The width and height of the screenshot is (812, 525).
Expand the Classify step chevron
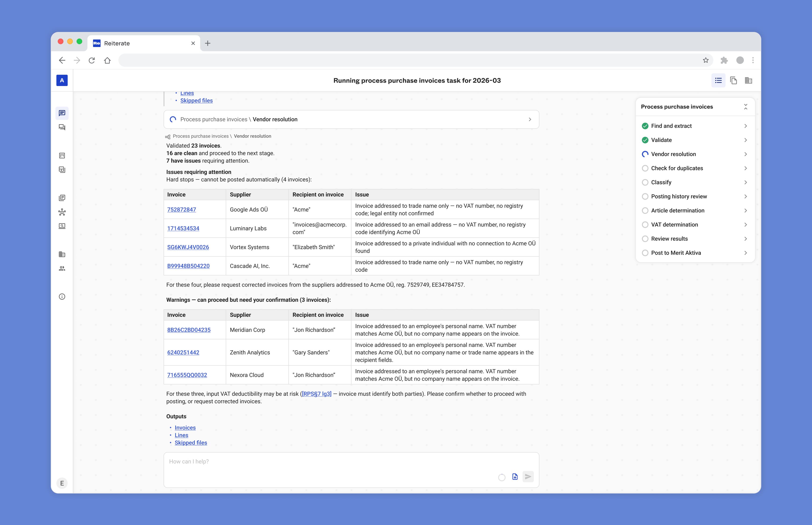(746, 182)
